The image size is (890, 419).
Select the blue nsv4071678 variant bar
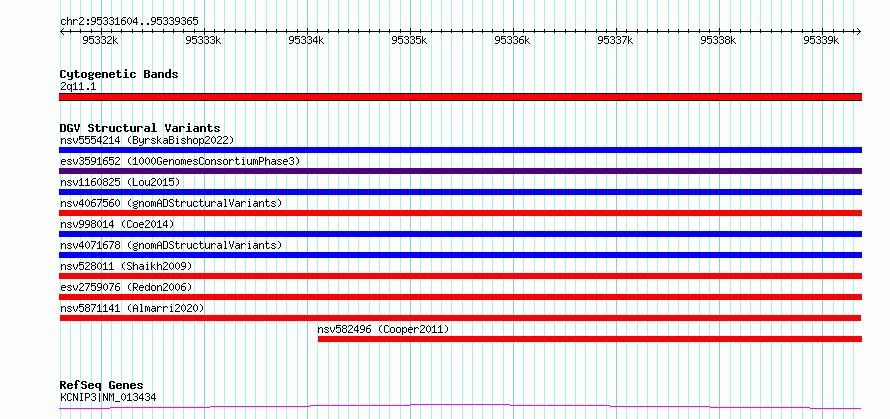pyautogui.click(x=460, y=255)
